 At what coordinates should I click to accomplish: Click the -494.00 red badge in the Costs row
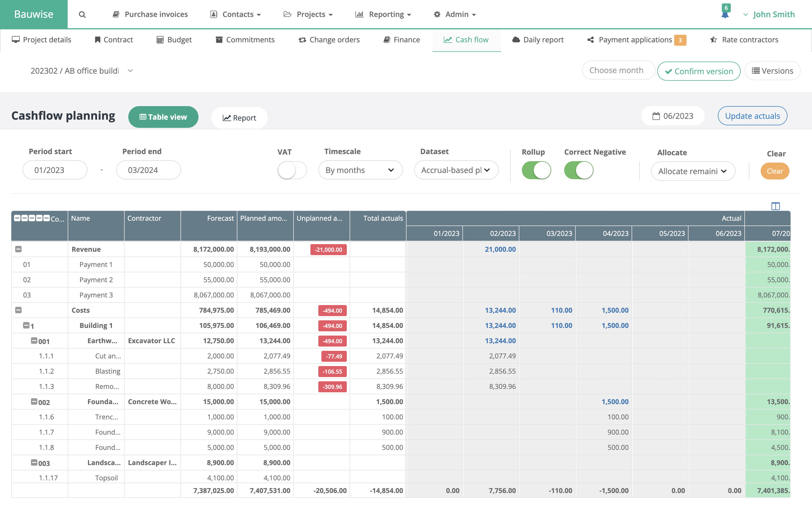(332, 310)
